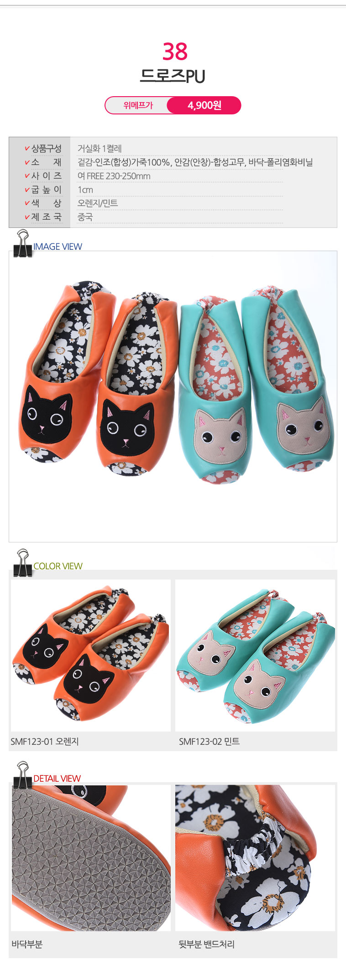
Task: Open the mint slippers color thumbnail
Action: (255, 655)
